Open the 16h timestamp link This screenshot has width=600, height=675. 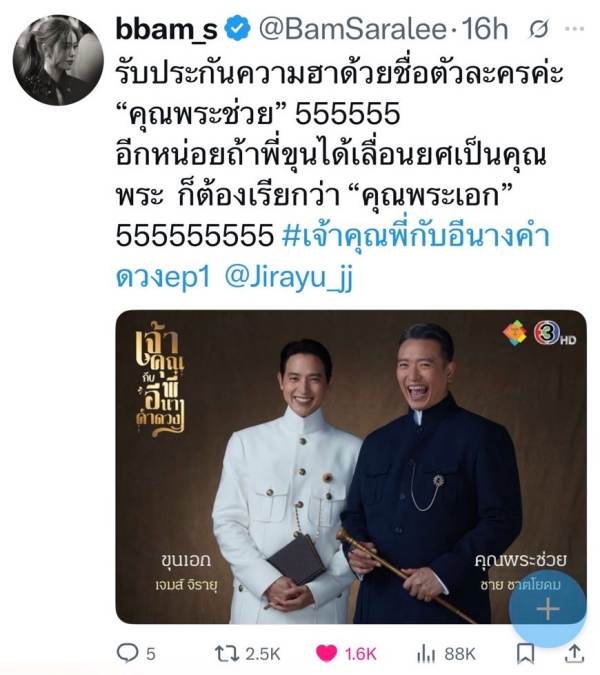point(485,29)
